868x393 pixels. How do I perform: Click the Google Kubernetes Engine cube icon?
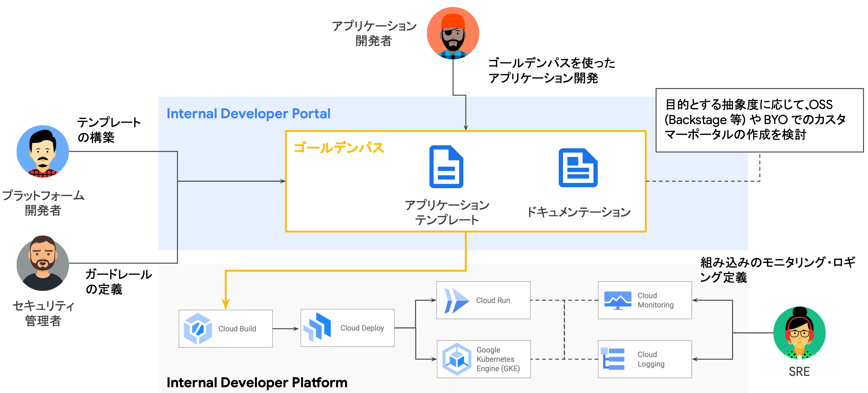pyautogui.click(x=457, y=359)
